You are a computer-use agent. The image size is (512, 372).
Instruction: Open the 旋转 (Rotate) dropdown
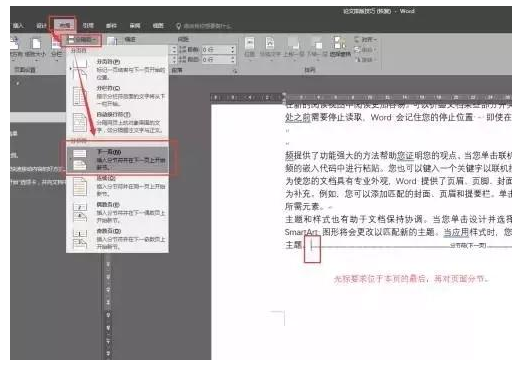pyautogui.click(x=366, y=60)
